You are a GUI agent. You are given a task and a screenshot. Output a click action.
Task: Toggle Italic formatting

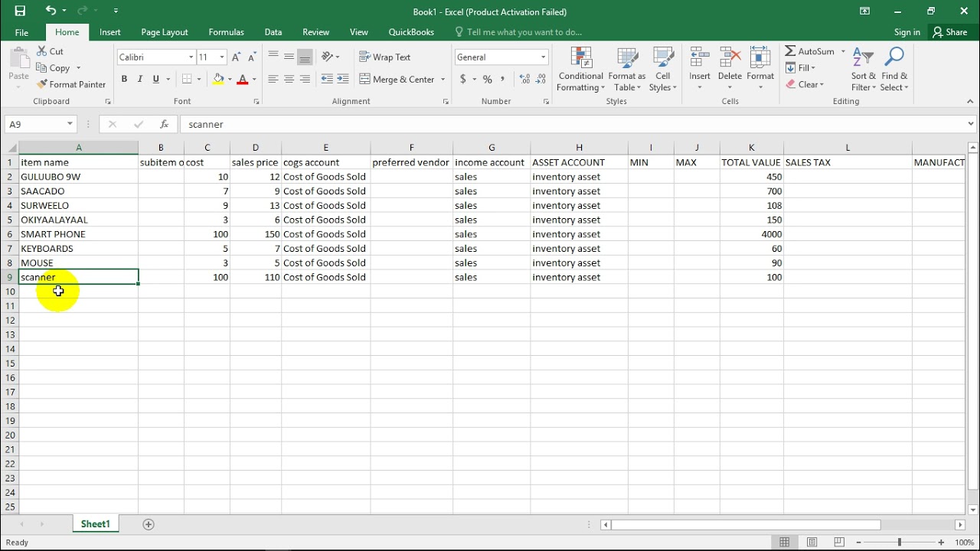(x=140, y=80)
